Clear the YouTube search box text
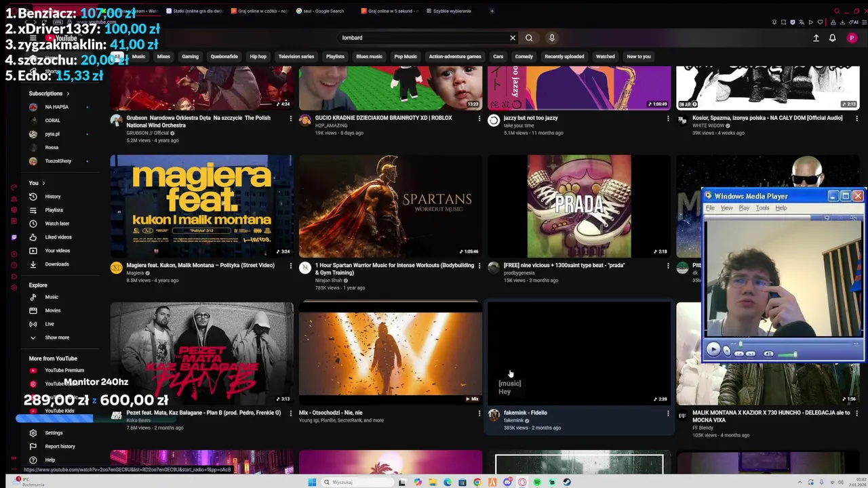Viewport: 868px width, 488px height. click(x=513, y=38)
